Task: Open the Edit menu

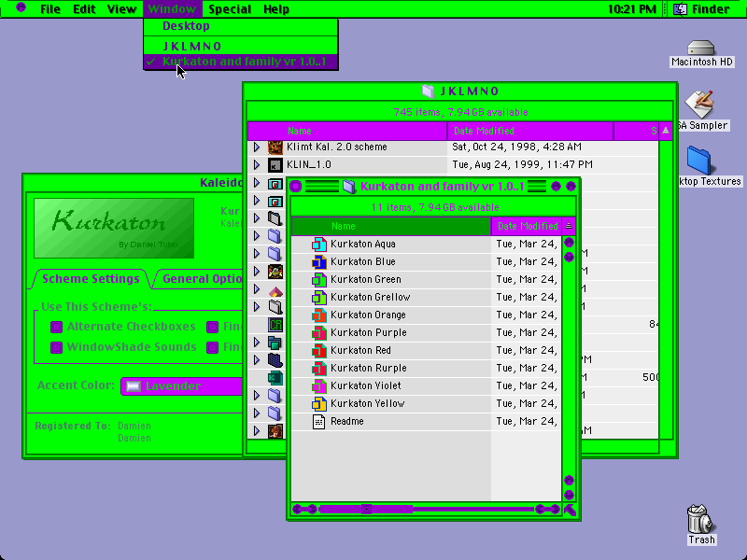Action: (x=84, y=9)
